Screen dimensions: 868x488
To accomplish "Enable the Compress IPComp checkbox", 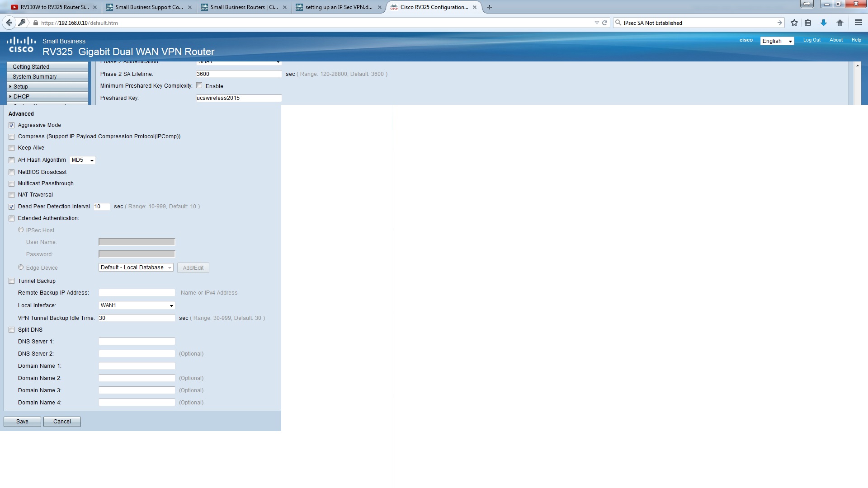I will coord(12,136).
